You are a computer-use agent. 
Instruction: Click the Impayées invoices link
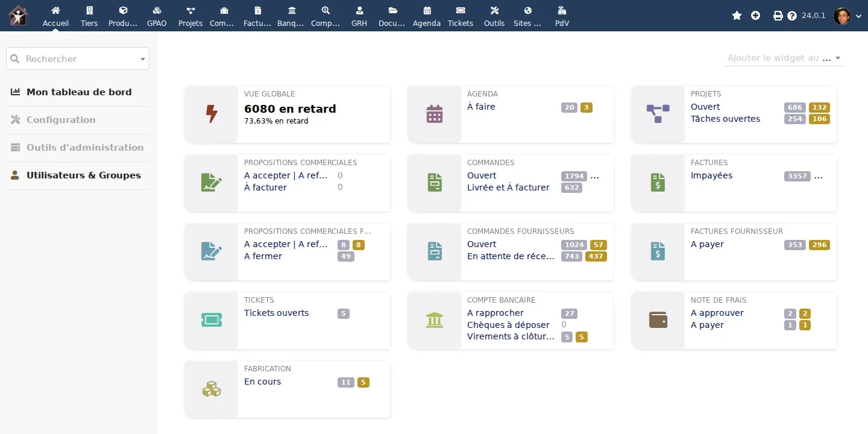[x=711, y=175]
